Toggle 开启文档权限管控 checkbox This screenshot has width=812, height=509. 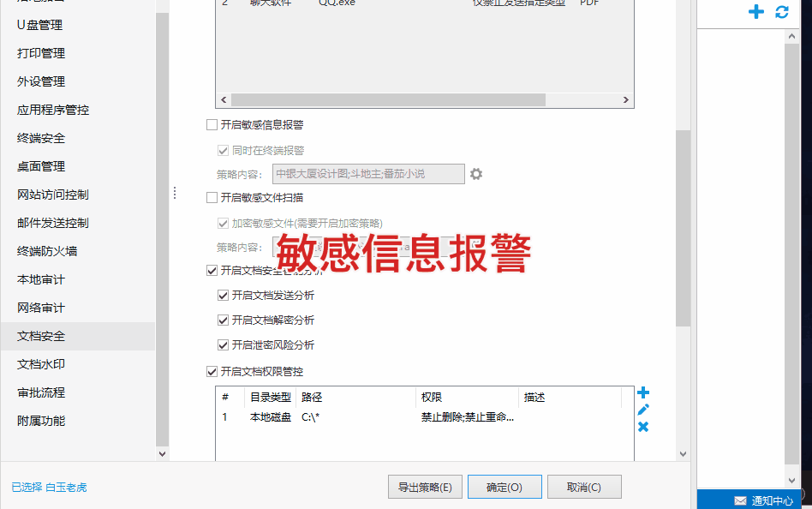click(x=212, y=372)
